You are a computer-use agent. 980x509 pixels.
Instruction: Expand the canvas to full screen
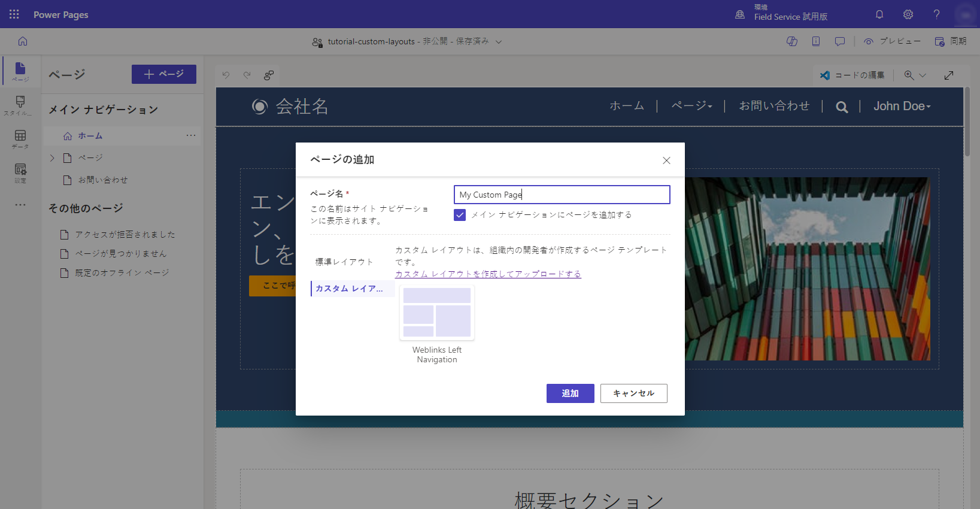click(x=949, y=75)
